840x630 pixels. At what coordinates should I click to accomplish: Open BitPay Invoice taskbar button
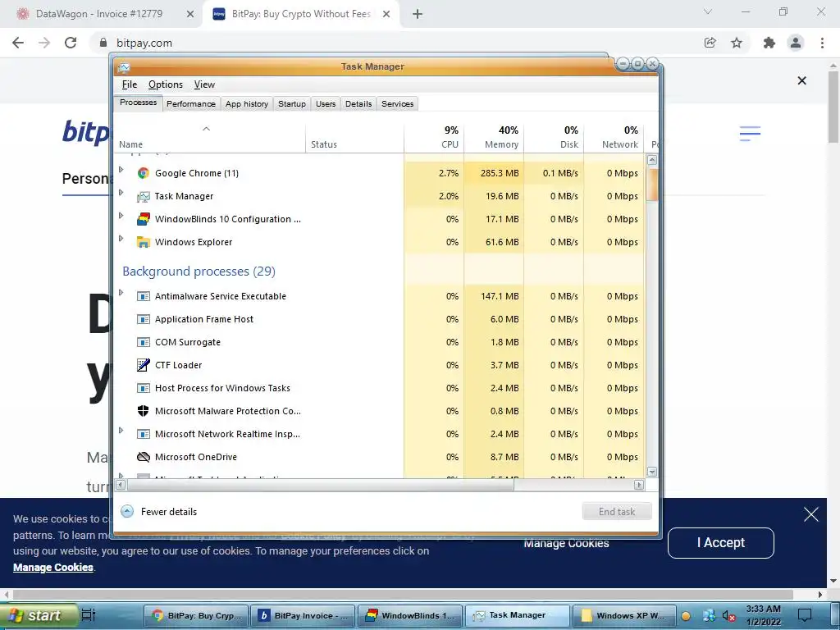[x=302, y=615]
